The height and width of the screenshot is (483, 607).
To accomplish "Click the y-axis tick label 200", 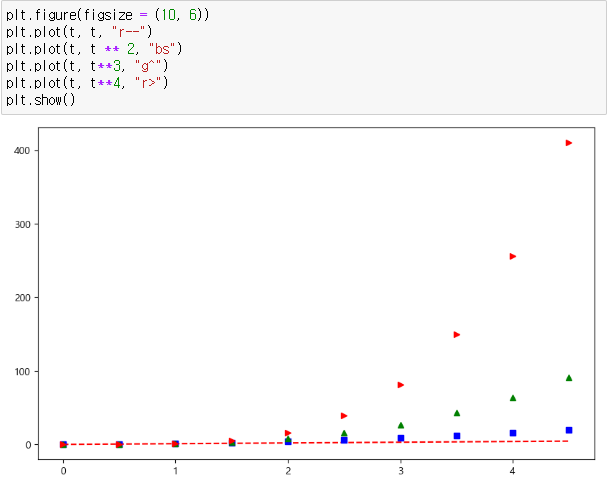I will tap(22, 298).
